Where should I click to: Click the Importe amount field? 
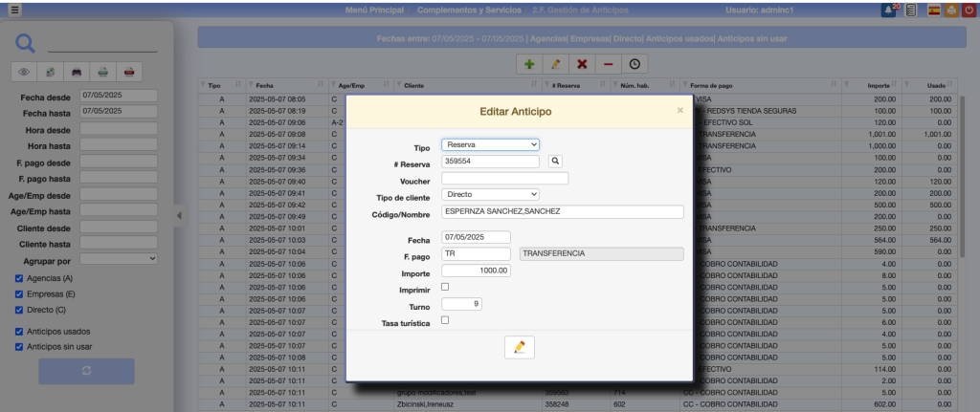(x=476, y=271)
